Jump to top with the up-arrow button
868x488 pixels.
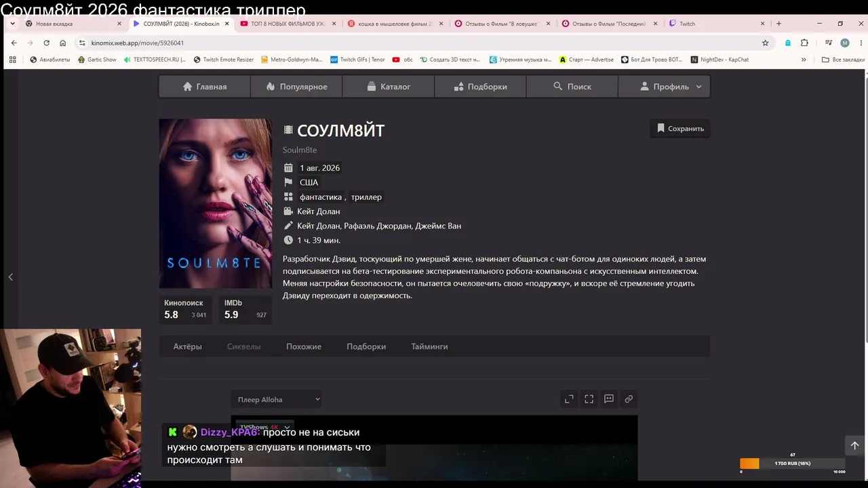pos(854,445)
